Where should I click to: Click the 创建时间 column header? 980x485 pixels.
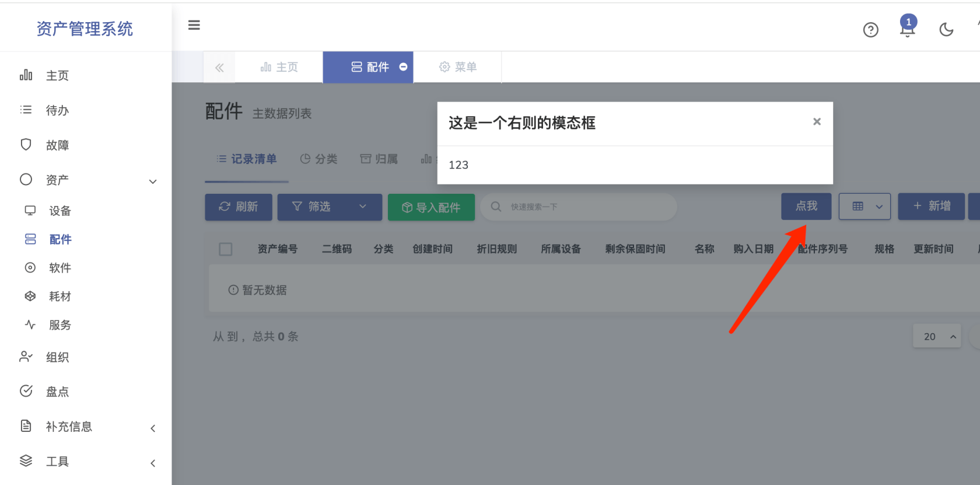point(433,249)
